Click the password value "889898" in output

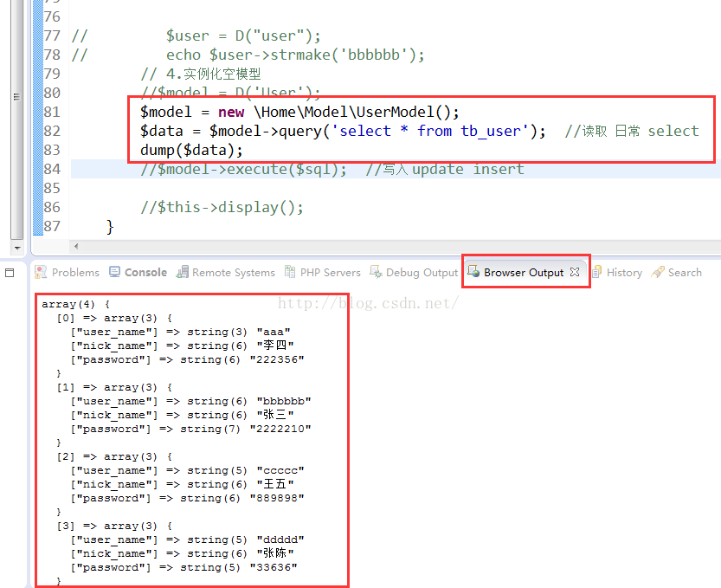277,498
